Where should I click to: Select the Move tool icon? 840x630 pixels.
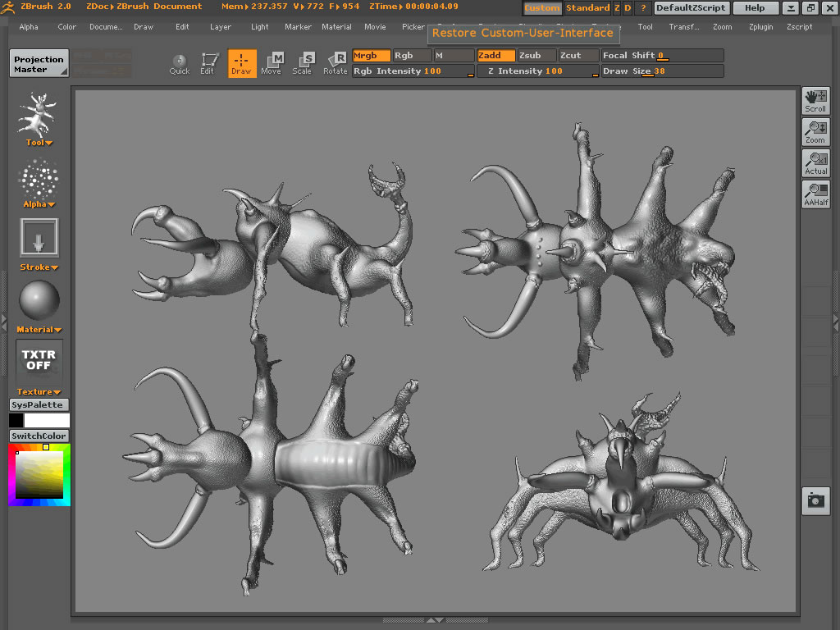click(272, 62)
